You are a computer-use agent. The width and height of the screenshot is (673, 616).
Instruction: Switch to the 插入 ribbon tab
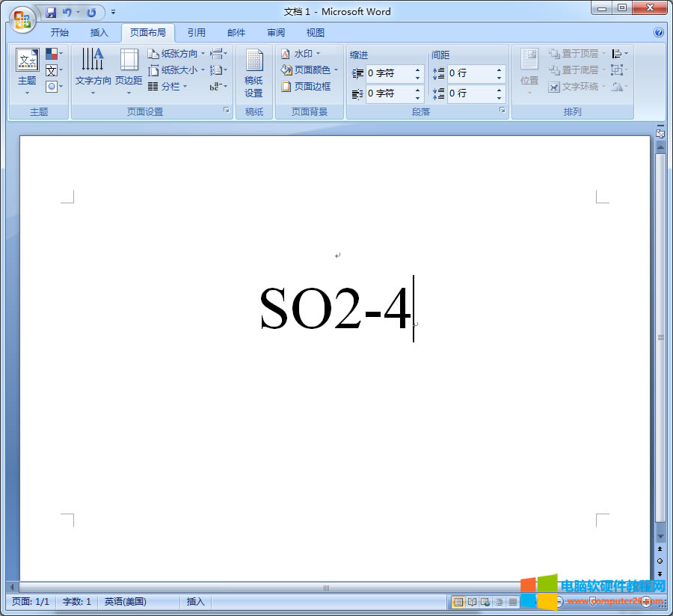point(99,32)
